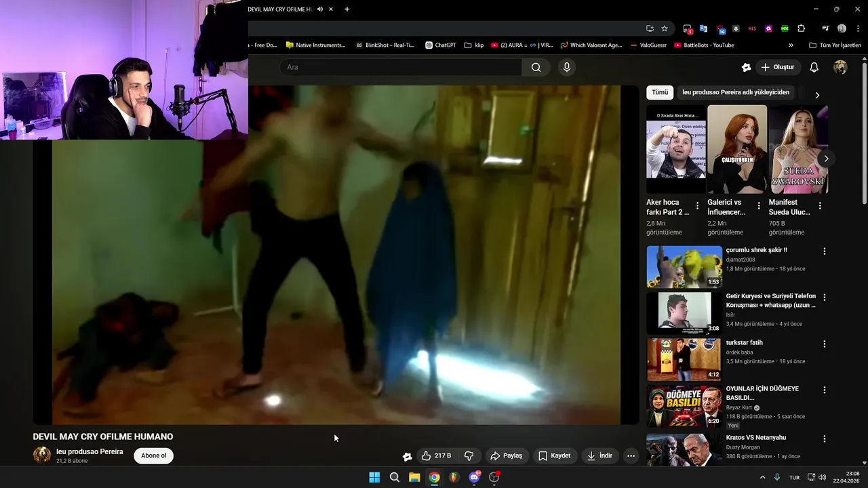Open more options for Getir Kuryesi video
Screen dimensions: 868x488
click(825, 298)
